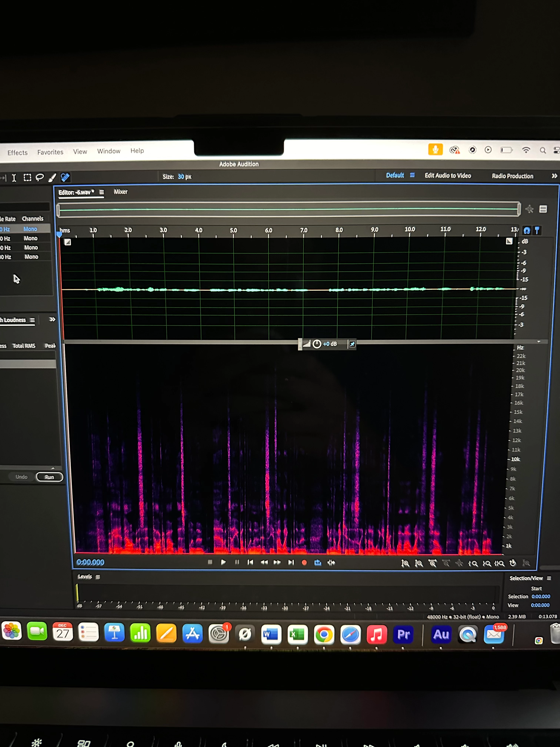
Task: Open the Levels panel menu
Action: coord(98,577)
